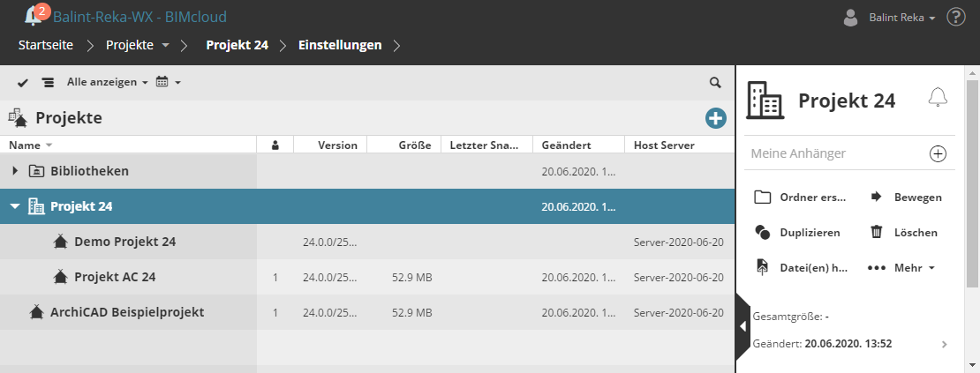Click the Bewegen button
The image size is (980, 373).
pos(906,198)
